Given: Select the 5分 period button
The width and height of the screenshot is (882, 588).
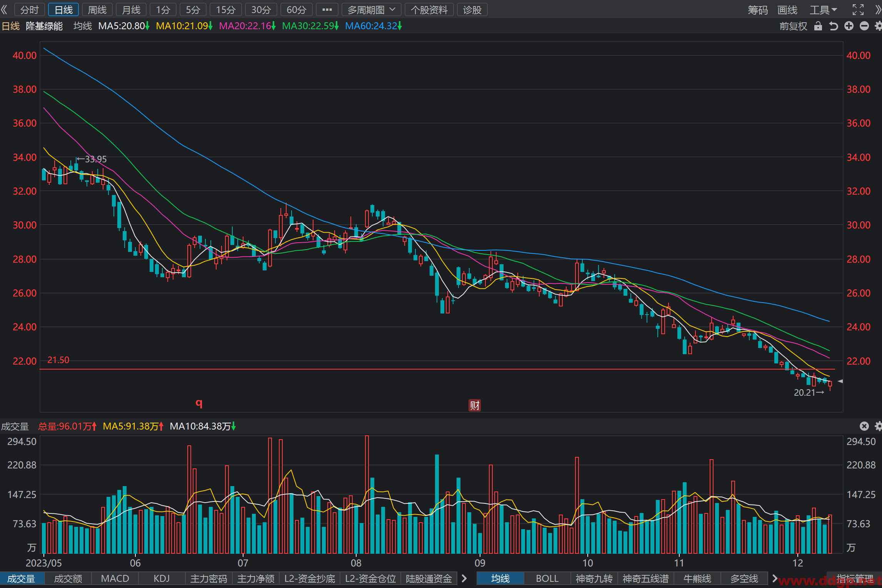Looking at the screenshot, I should (193, 10).
